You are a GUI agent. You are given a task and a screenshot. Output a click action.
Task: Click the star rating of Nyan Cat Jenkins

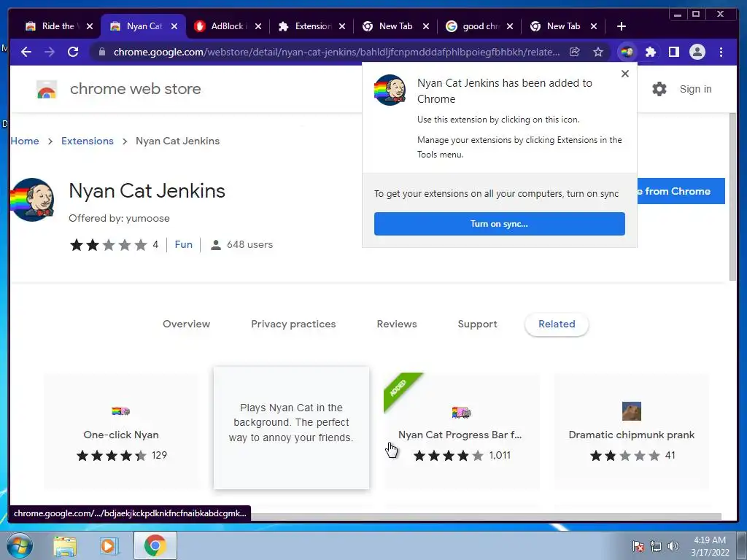click(108, 245)
